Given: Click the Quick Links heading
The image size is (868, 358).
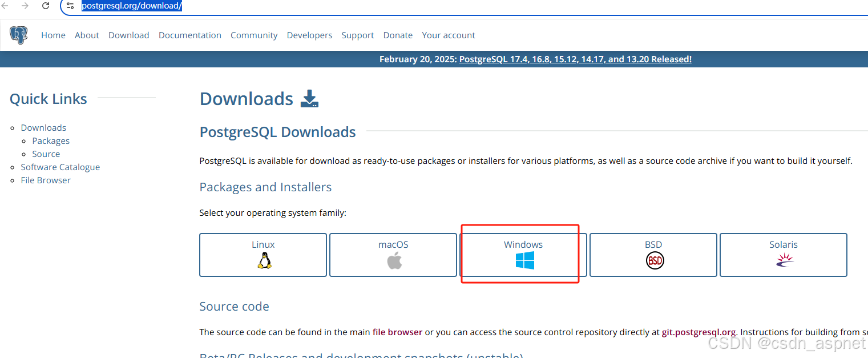Looking at the screenshot, I should point(49,99).
